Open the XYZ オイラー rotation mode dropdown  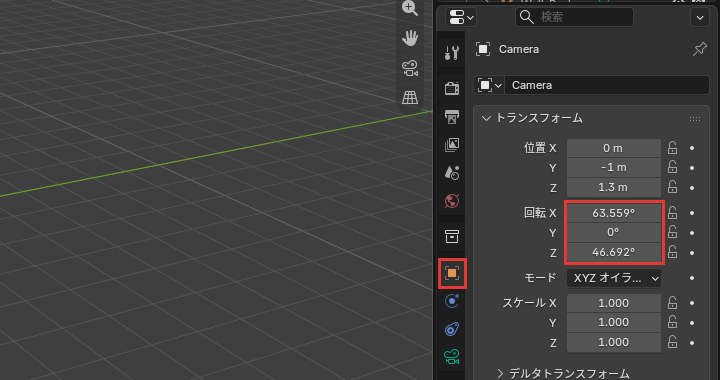coord(613,278)
